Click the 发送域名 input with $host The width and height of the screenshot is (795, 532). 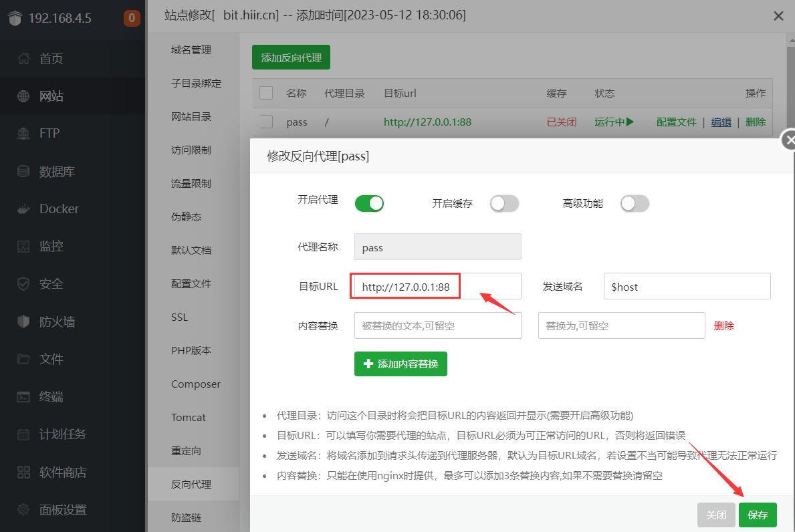pos(687,286)
